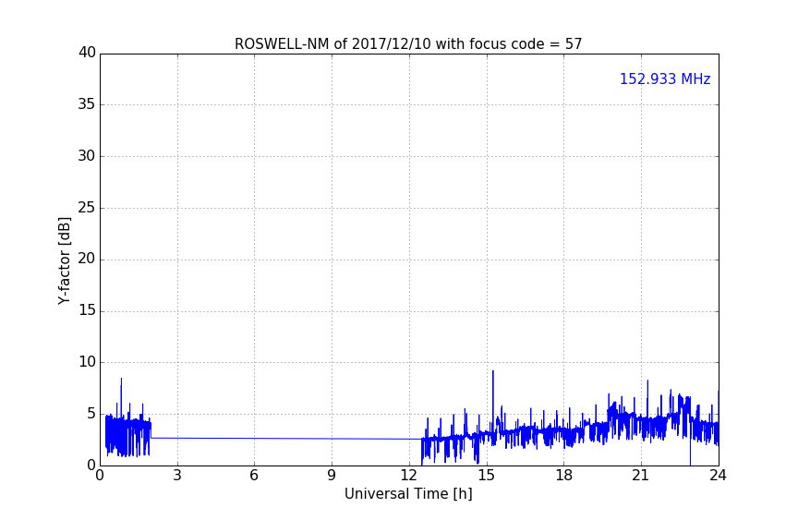Screen dimensions: 798x532
Task: Select the 152.933 MHz frequency label
Action: point(665,79)
